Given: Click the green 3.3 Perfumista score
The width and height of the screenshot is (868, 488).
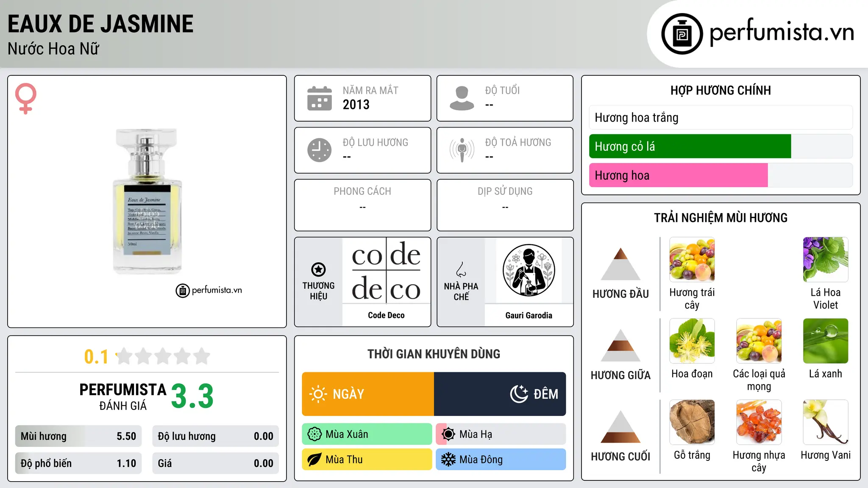Looking at the screenshot, I should [x=192, y=396].
